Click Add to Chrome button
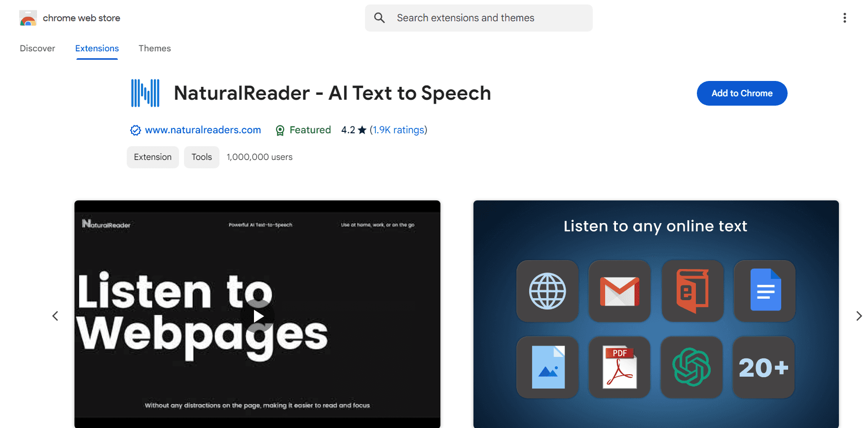The image size is (868, 428). pos(742,93)
